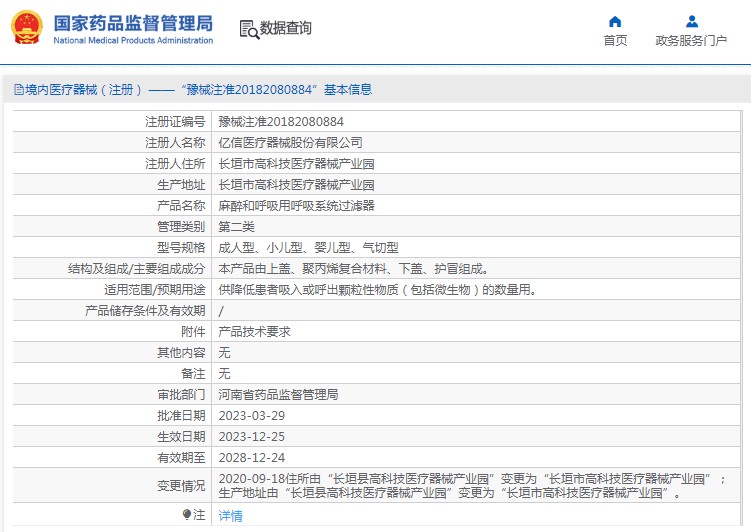Click the 注册证编号 label
The height and width of the screenshot is (532, 751).
pyautogui.click(x=175, y=122)
